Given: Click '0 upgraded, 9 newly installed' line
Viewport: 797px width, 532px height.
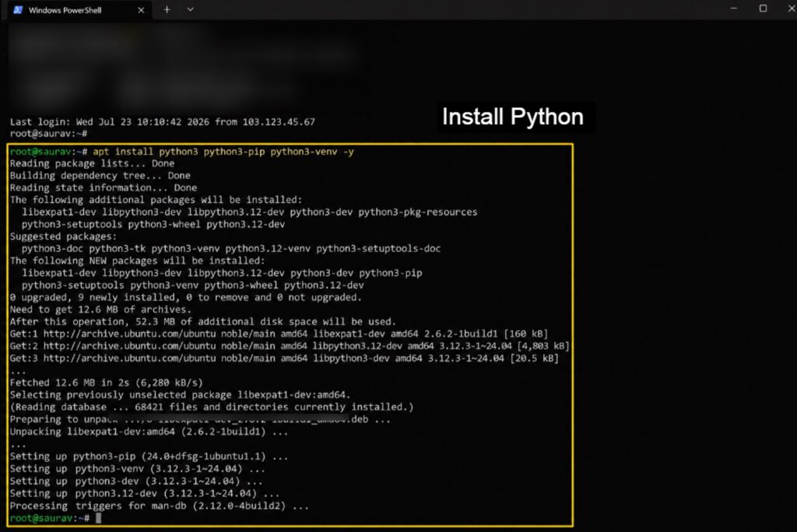Looking at the screenshot, I should 185,298.
